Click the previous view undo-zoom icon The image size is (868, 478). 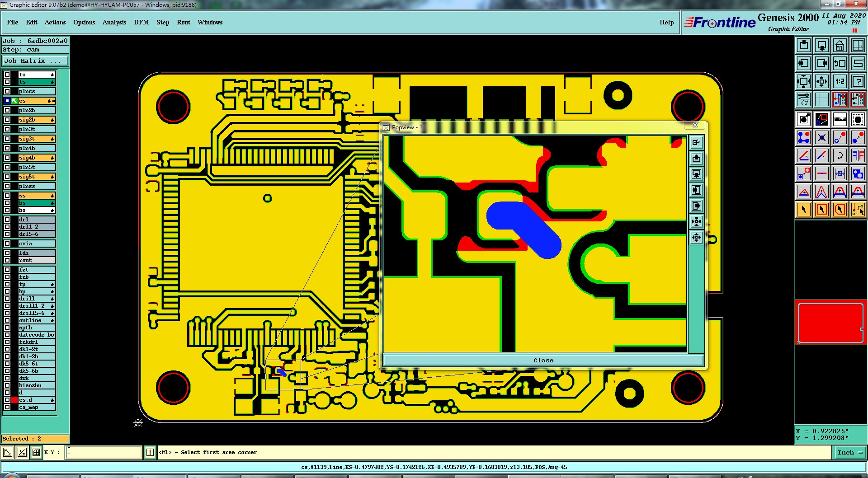(840, 63)
